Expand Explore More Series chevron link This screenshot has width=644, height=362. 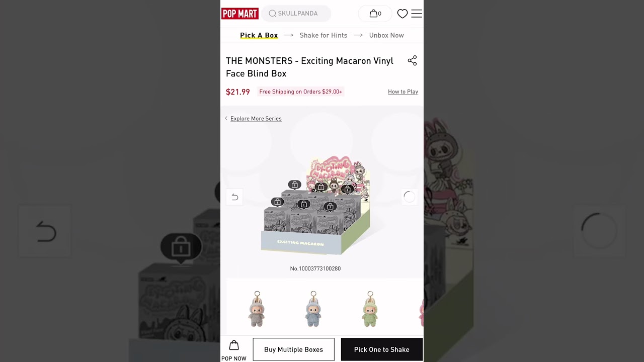[x=253, y=119]
